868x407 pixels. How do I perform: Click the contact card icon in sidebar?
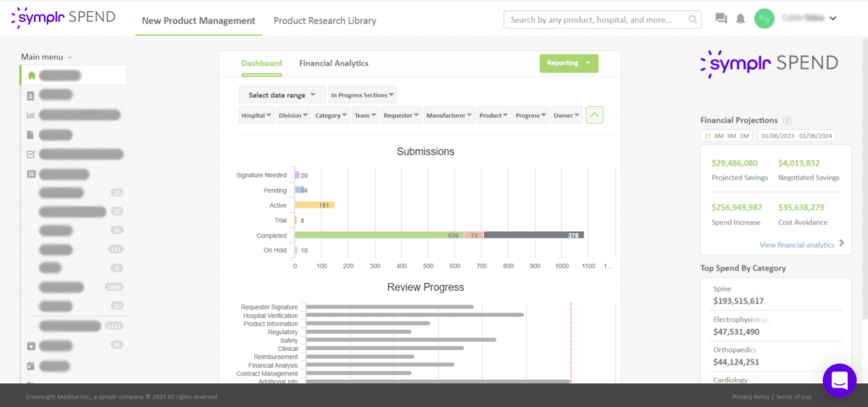pyautogui.click(x=31, y=95)
